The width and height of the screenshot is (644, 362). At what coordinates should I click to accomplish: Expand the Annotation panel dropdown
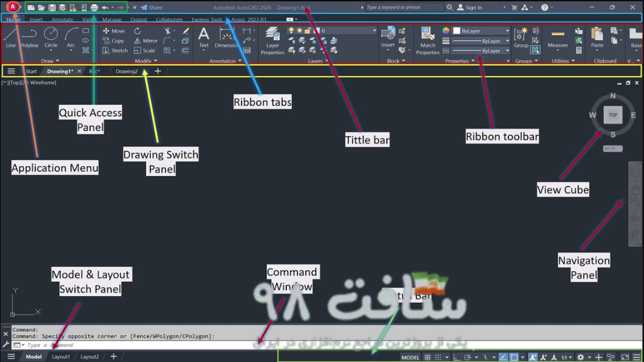[x=226, y=61]
